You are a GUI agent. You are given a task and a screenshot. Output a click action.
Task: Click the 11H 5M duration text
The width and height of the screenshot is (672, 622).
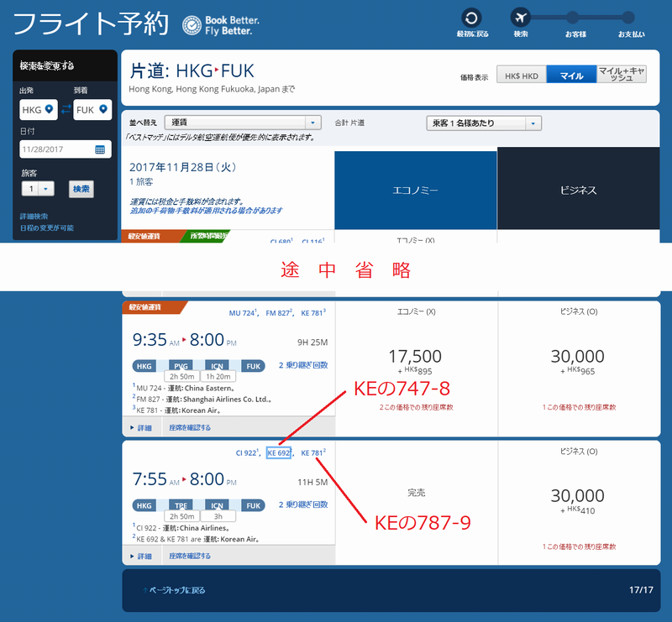click(312, 483)
